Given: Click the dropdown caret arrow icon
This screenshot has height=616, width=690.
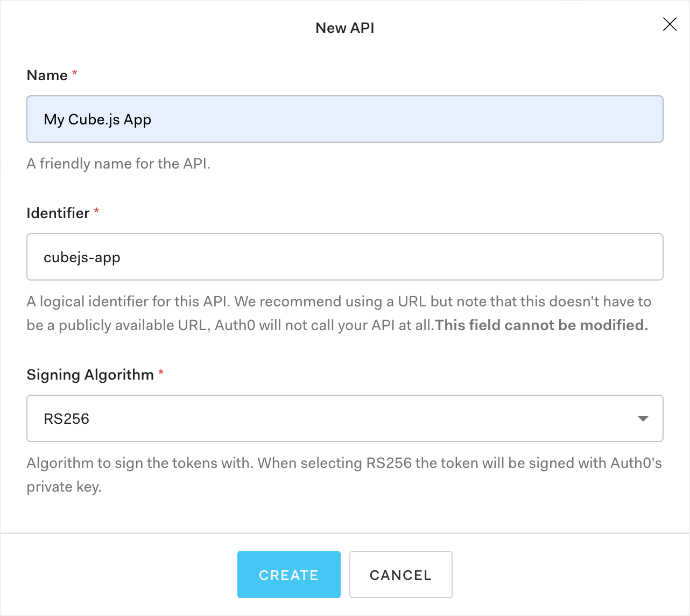Looking at the screenshot, I should point(643,418).
